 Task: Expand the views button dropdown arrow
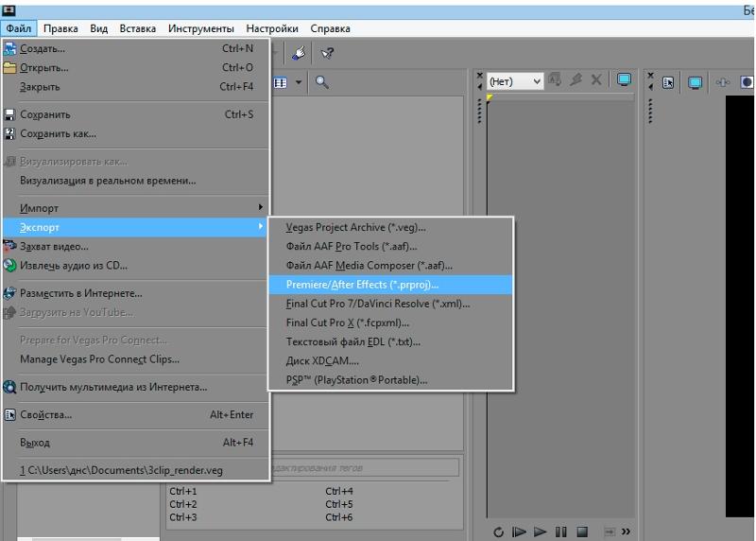point(299,82)
